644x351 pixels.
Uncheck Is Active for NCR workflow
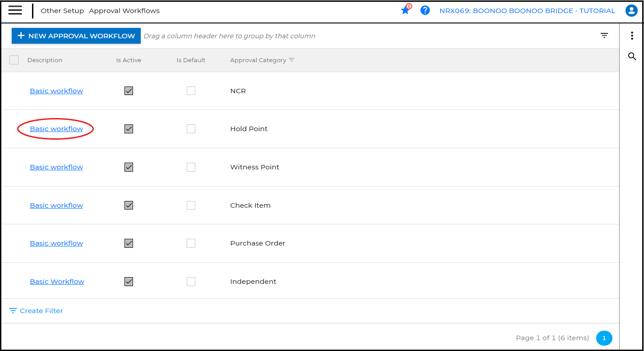point(129,91)
